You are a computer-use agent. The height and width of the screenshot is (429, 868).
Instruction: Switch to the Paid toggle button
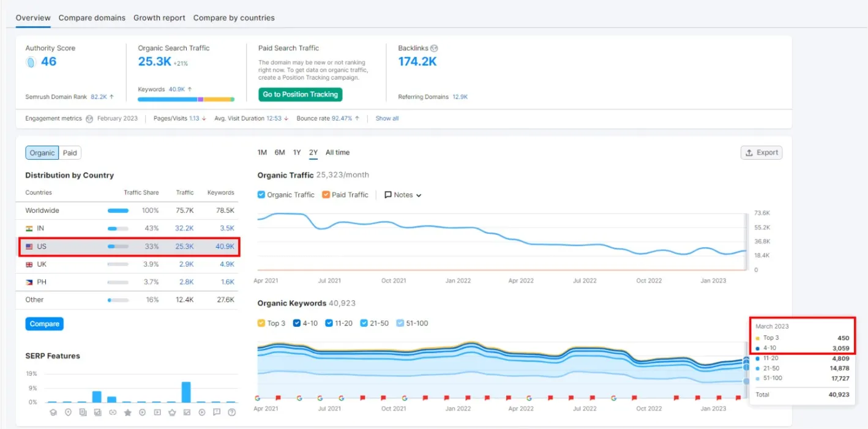click(x=70, y=153)
